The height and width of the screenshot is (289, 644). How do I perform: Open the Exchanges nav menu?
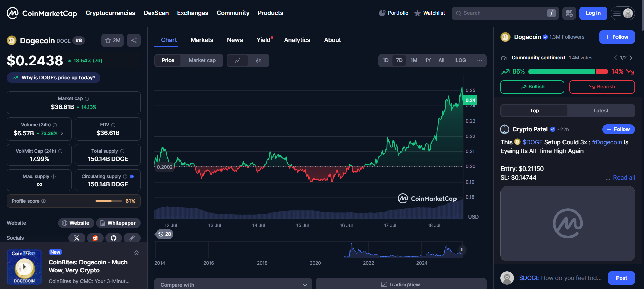193,13
